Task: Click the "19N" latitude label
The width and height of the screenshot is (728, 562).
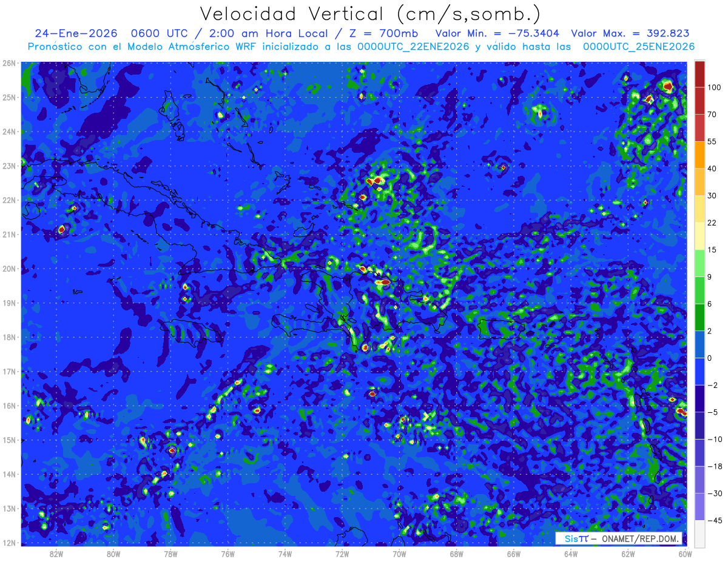Action: (x=9, y=303)
